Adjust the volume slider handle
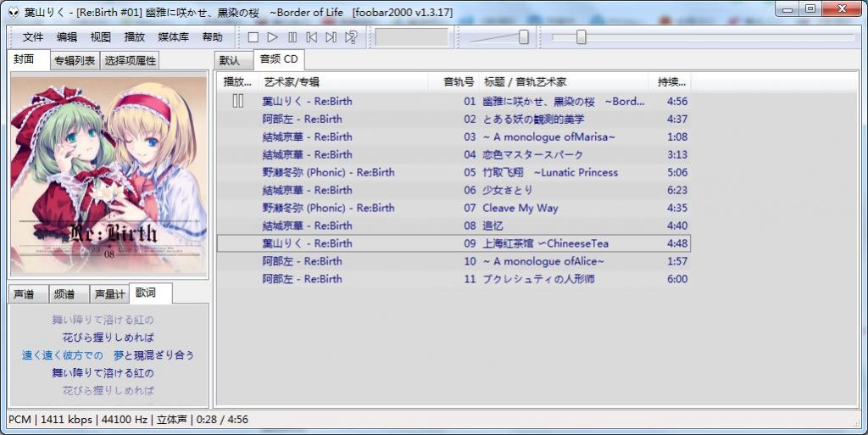 (523, 37)
